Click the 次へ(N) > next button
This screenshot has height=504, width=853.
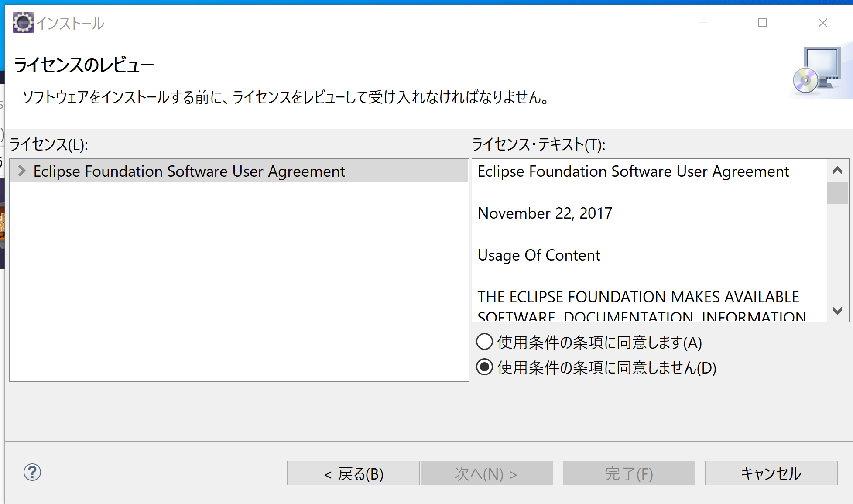pyautogui.click(x=486, y=473)
